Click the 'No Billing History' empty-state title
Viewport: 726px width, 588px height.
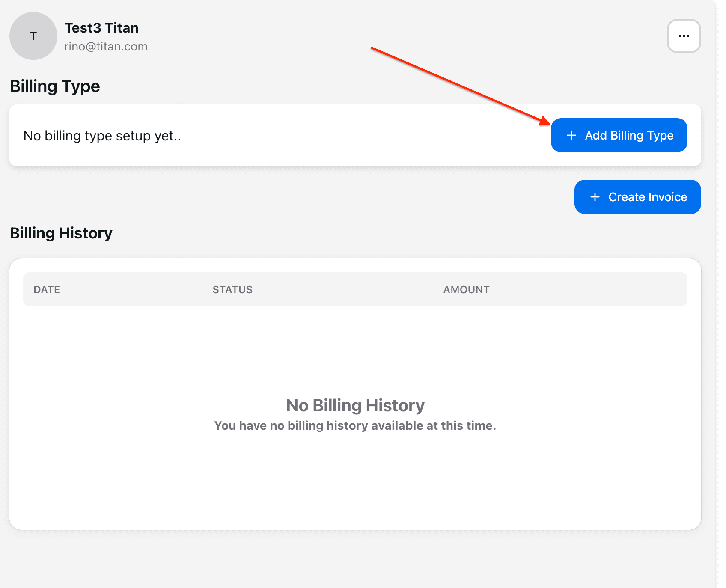pos(355,405)
